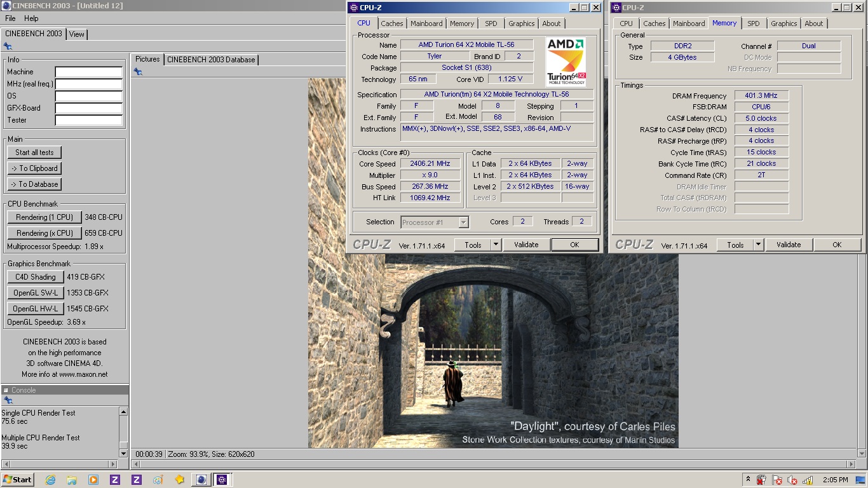
Task: Click the 659 CB-CPU score
Action: [104, 233]
